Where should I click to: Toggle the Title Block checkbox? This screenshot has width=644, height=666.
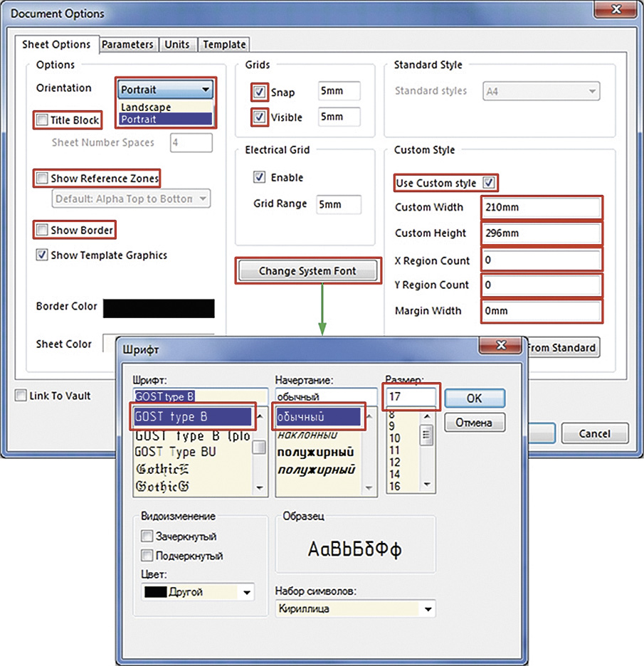tap(42, 120)
